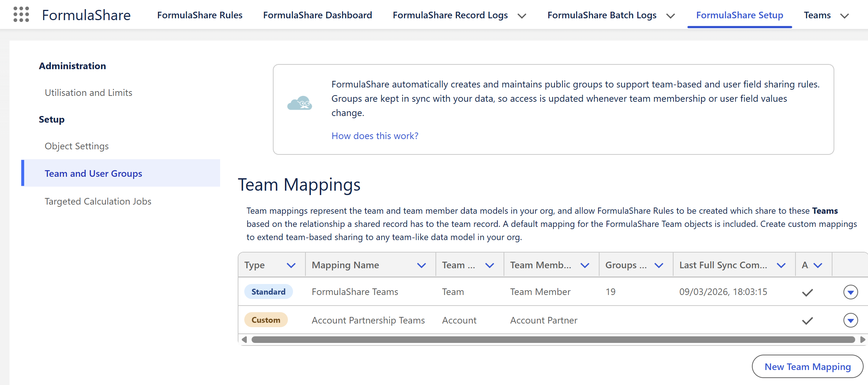Open the App Launcher dots grid

tap(21, 15)
